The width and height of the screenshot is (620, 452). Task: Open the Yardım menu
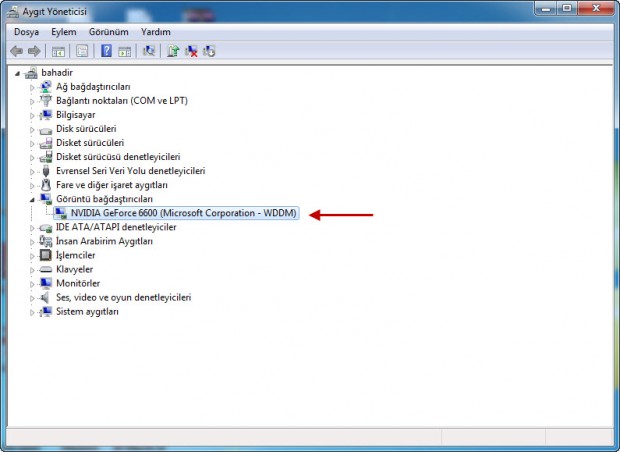tap(156, 32)
